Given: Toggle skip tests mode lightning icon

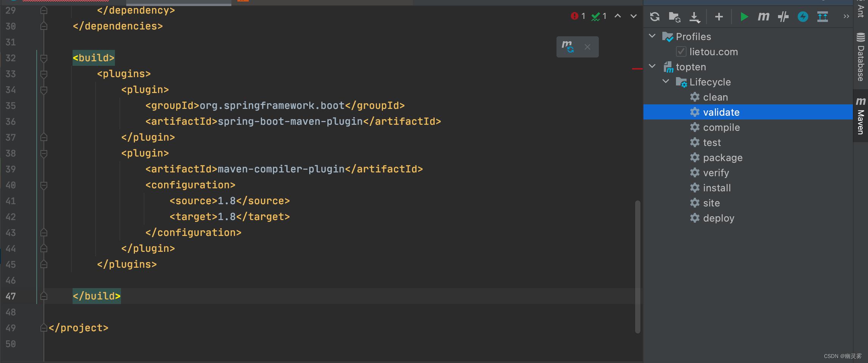Looking at the screenshot, I should (803, 17).
